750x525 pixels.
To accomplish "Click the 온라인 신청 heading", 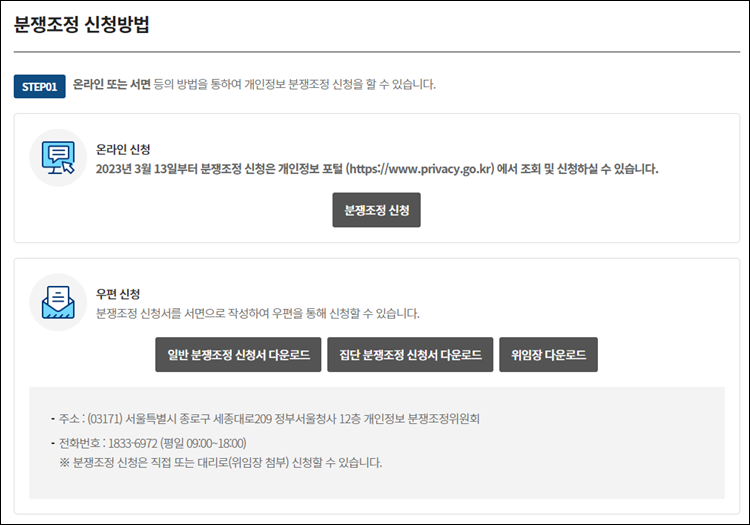I will tap(123, 150).
